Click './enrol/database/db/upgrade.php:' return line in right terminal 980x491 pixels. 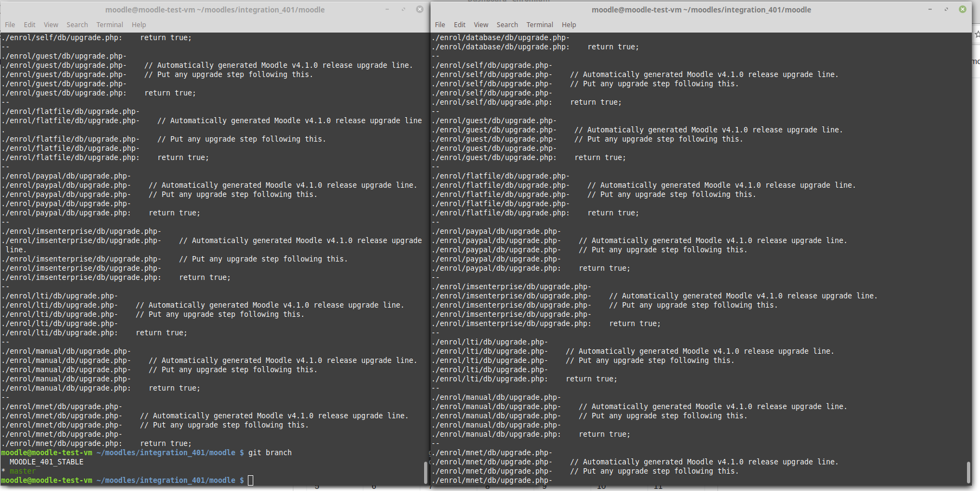535,47
